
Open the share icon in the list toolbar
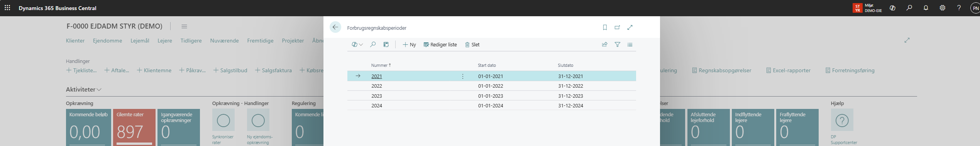pyautogui.click(x=605, y=44)
